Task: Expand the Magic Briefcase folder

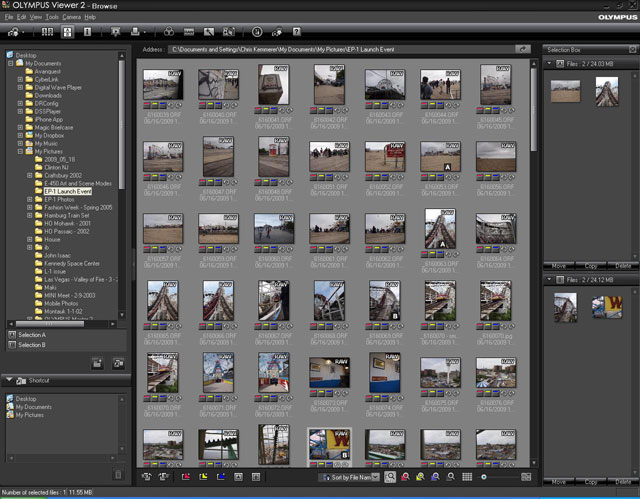Action: pos(20,127)
